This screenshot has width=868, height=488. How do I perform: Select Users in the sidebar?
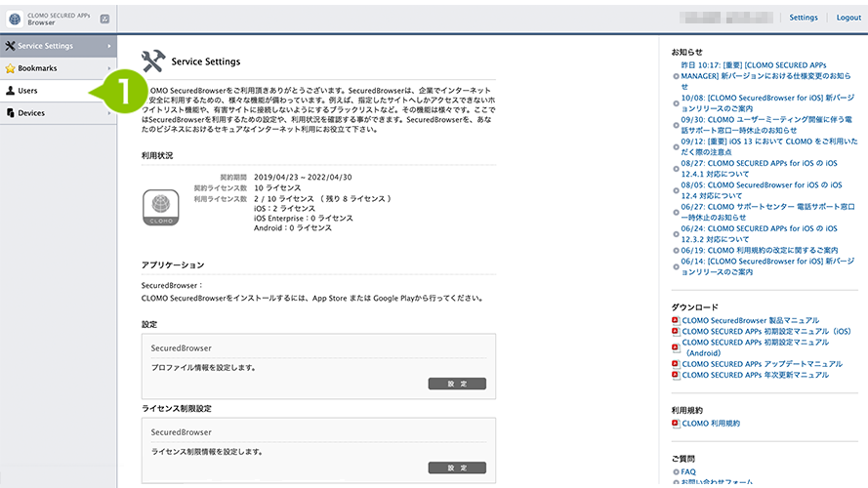pyautogui.click(x=59, y=91)
